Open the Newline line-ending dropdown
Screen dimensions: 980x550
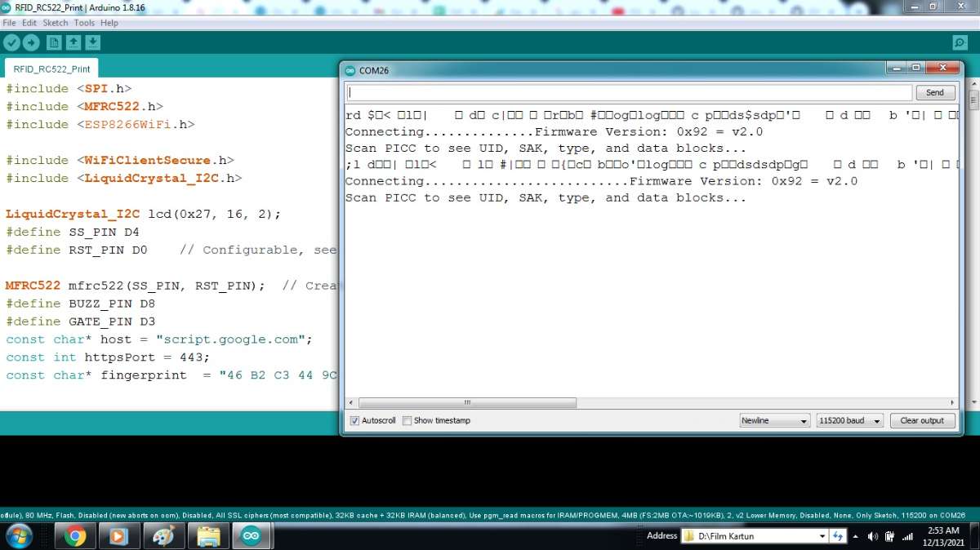774,421
